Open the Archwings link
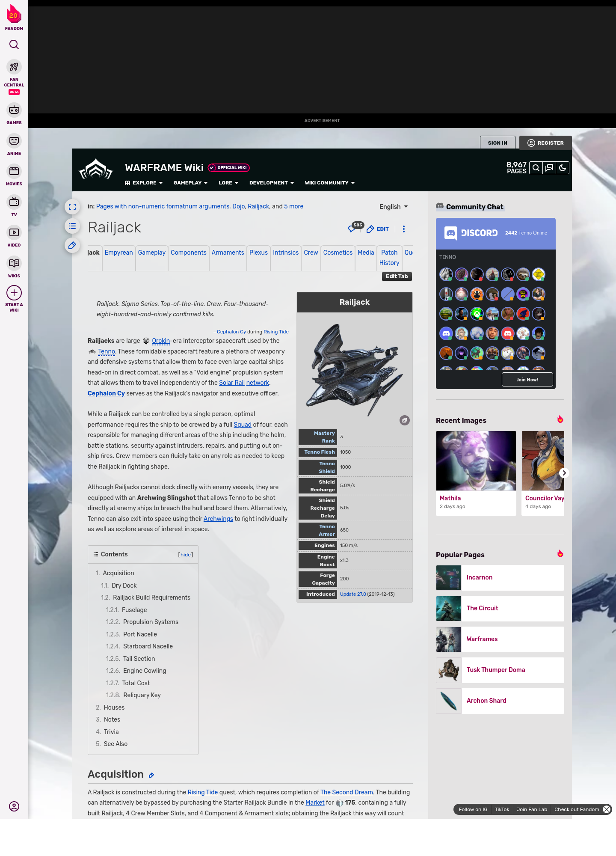616x856 pixels. [x=218, y=519]
